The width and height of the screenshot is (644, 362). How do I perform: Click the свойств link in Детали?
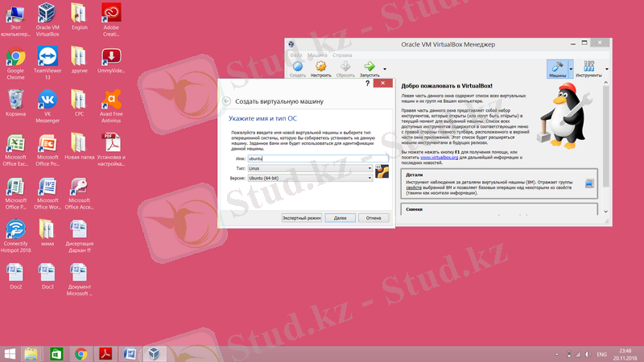tap(414, 187)
